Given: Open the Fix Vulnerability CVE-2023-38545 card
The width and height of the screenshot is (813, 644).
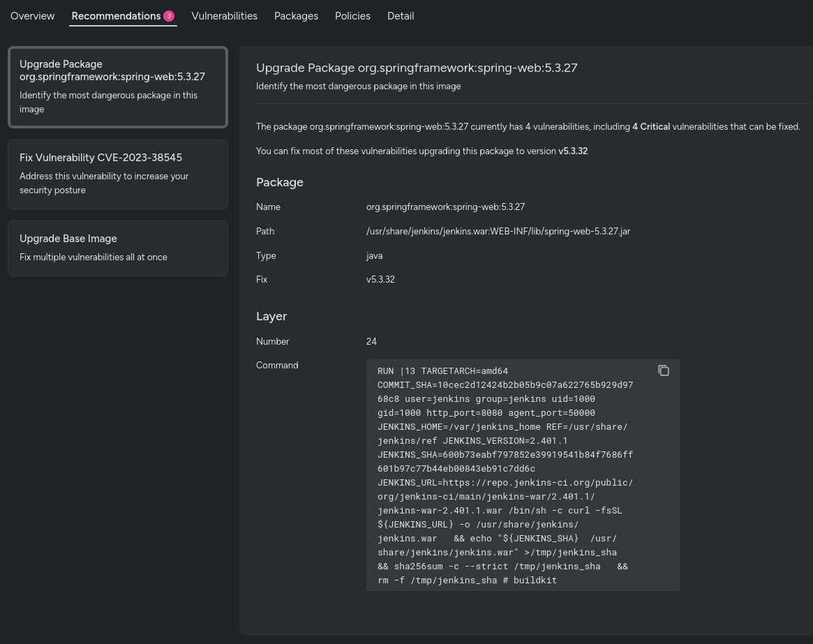Looking at the screenshot, I should [118, 174].
